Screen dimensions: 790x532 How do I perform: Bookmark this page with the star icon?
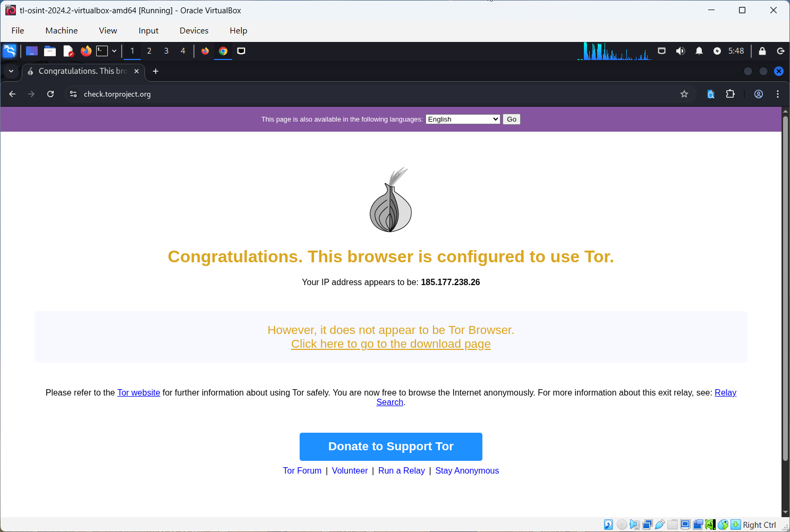684,94
